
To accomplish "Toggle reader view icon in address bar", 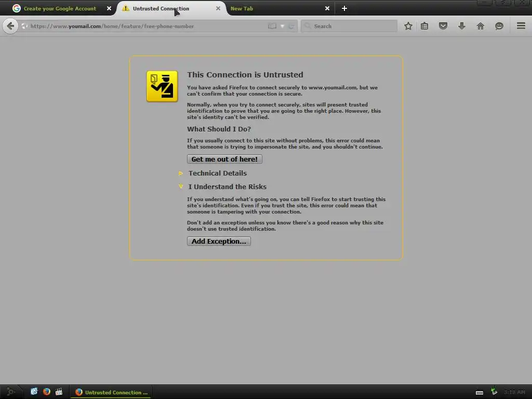I will 272,26.
